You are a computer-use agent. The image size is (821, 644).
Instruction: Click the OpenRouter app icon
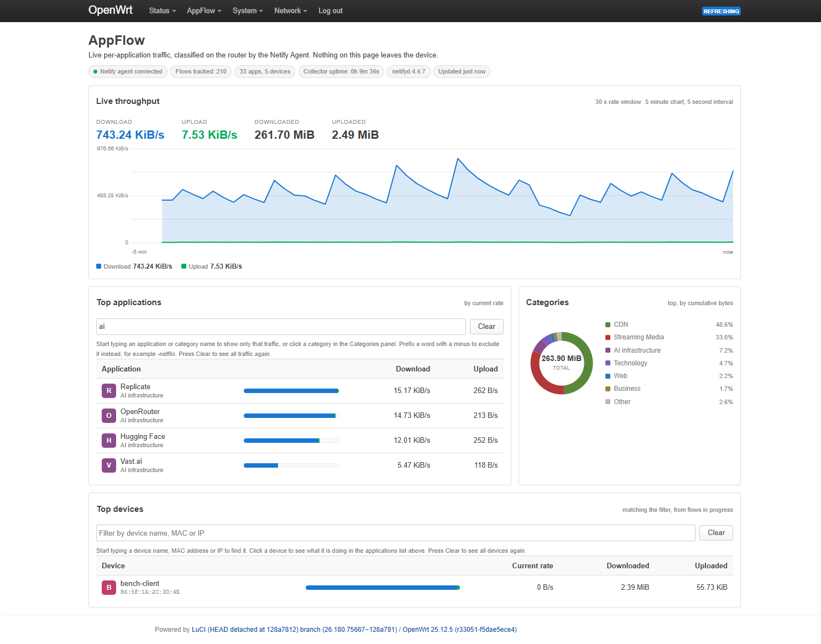tap(109, 416)
